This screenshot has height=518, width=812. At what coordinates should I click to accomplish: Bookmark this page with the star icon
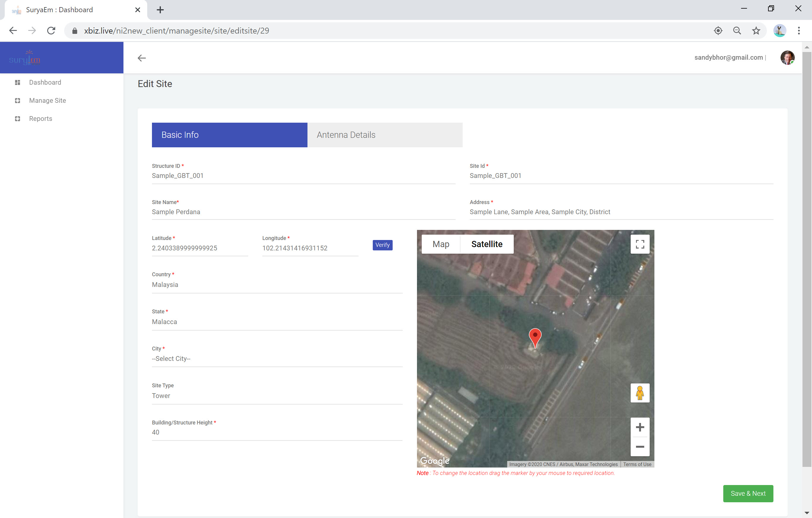(756, 31)
